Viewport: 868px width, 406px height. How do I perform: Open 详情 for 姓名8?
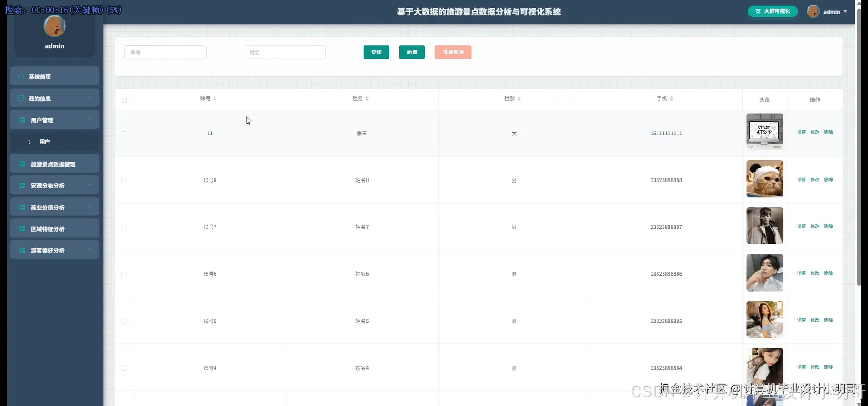tap(801, 180)
